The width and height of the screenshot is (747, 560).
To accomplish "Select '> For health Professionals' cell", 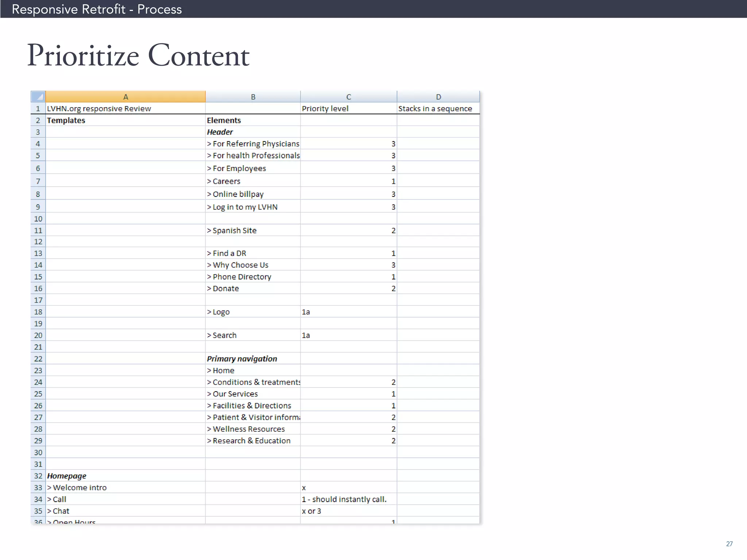I will [253, 155].
